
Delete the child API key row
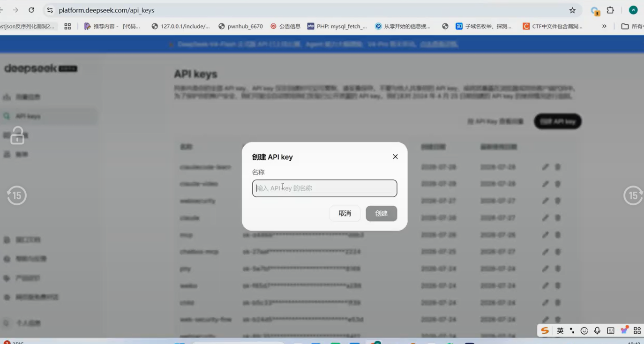[x=558, y=302]
